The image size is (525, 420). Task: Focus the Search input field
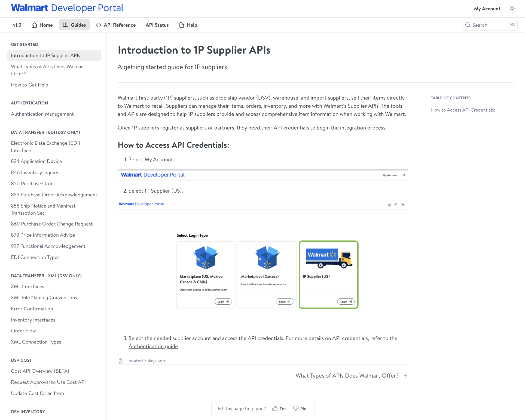click(490, 25)
